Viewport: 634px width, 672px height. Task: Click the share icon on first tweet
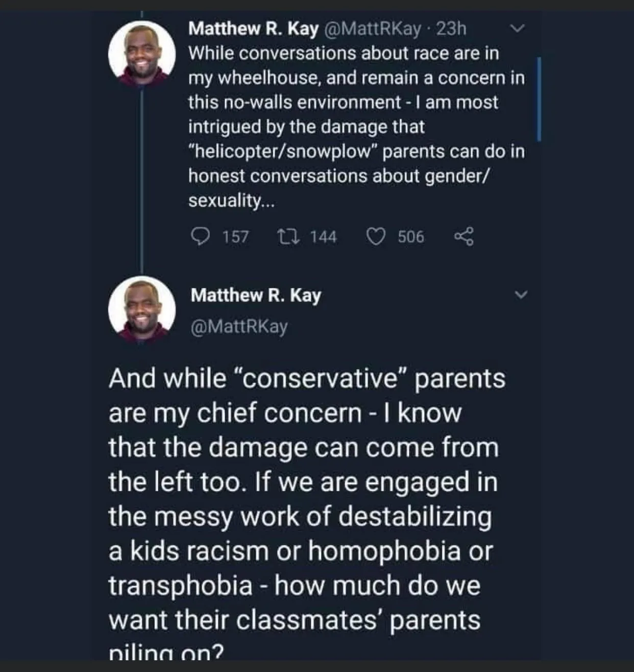[464, 236]
